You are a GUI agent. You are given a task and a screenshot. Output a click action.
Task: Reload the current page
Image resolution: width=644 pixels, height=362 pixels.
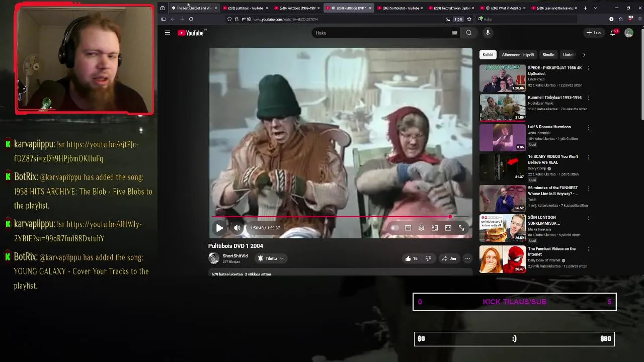pos(191,19)
